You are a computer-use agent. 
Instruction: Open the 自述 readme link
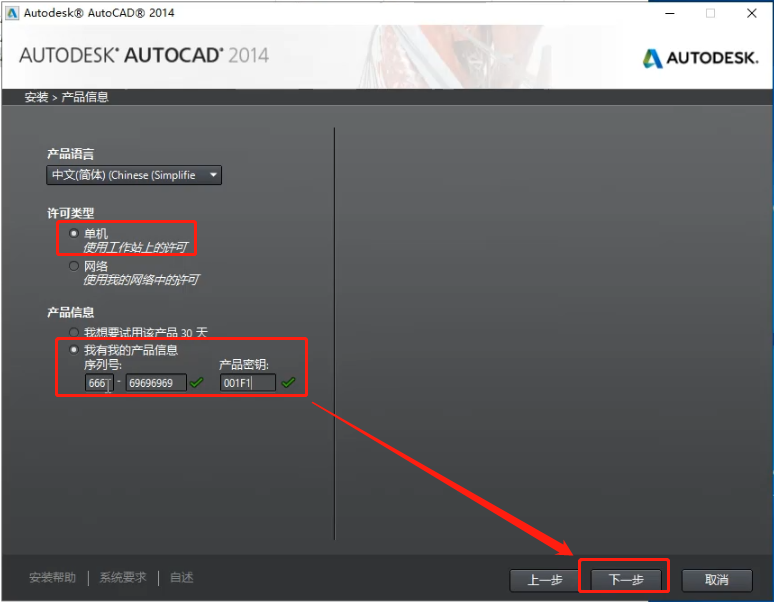[x=182, y=577]
